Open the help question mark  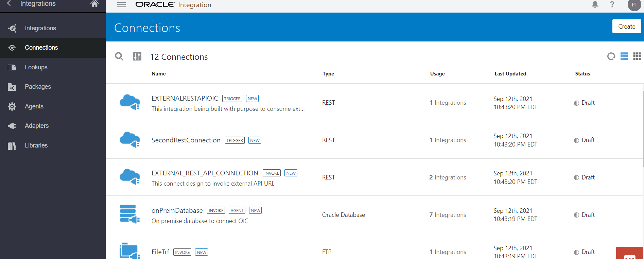[612, 4]
